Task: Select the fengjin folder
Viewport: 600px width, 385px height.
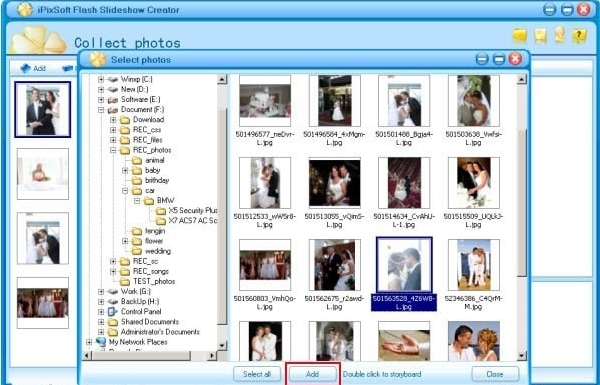Action: (155, 231)
